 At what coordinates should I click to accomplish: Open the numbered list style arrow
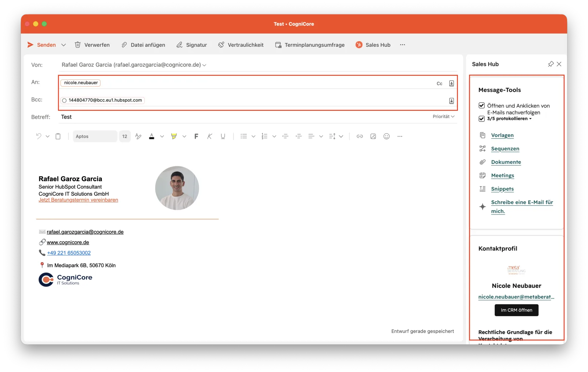pyautogui.click(x=274, y=137)
